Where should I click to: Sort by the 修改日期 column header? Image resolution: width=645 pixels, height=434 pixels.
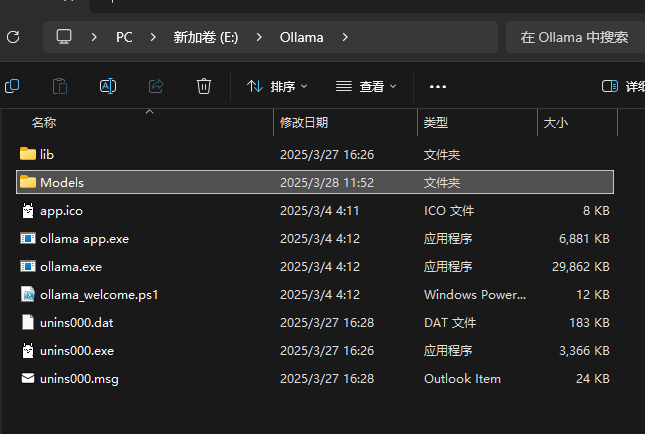304,123
